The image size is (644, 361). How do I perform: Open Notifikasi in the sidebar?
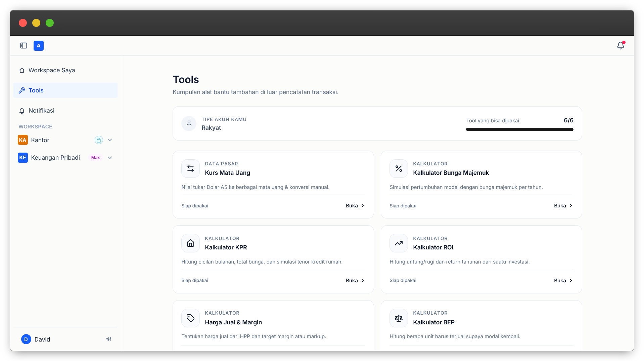pyautogui.click(x=65, y=111)
